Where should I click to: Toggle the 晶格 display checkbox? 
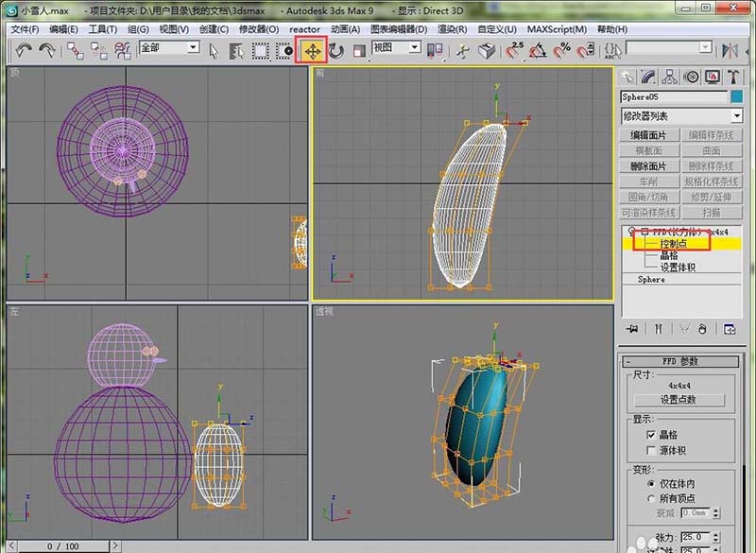point(650,435)
